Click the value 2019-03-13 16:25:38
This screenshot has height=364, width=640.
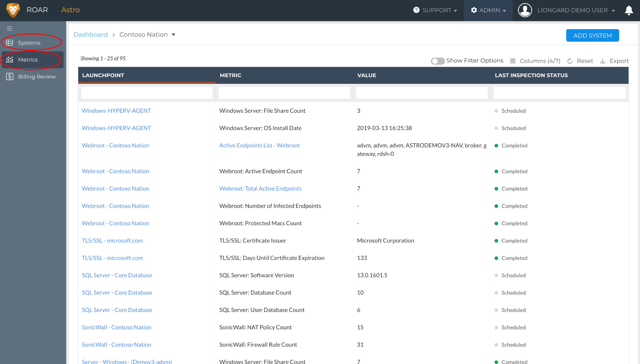[x=384, y=128]
